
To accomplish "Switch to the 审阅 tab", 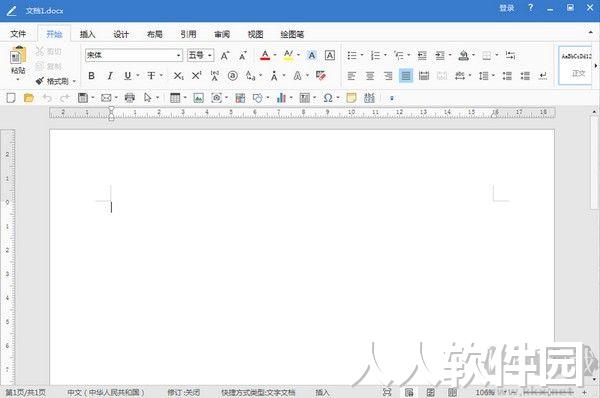I will [222, 34].
